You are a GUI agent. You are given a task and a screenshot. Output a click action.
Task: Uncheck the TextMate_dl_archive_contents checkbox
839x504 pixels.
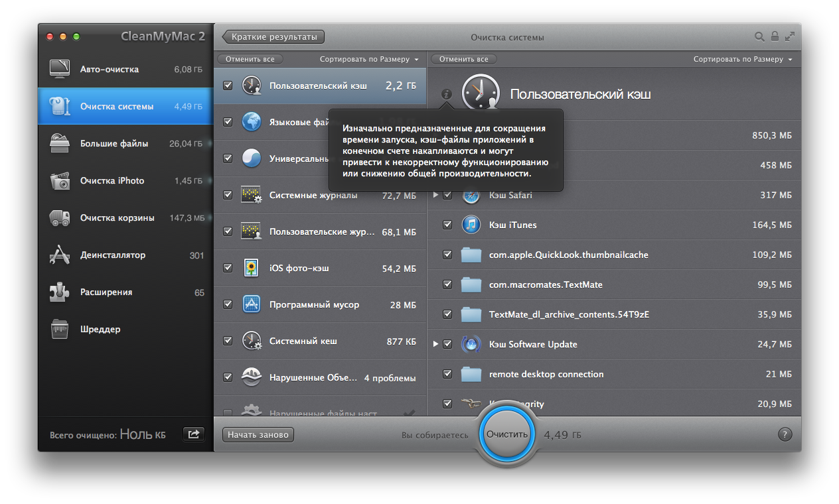[447, 314]
